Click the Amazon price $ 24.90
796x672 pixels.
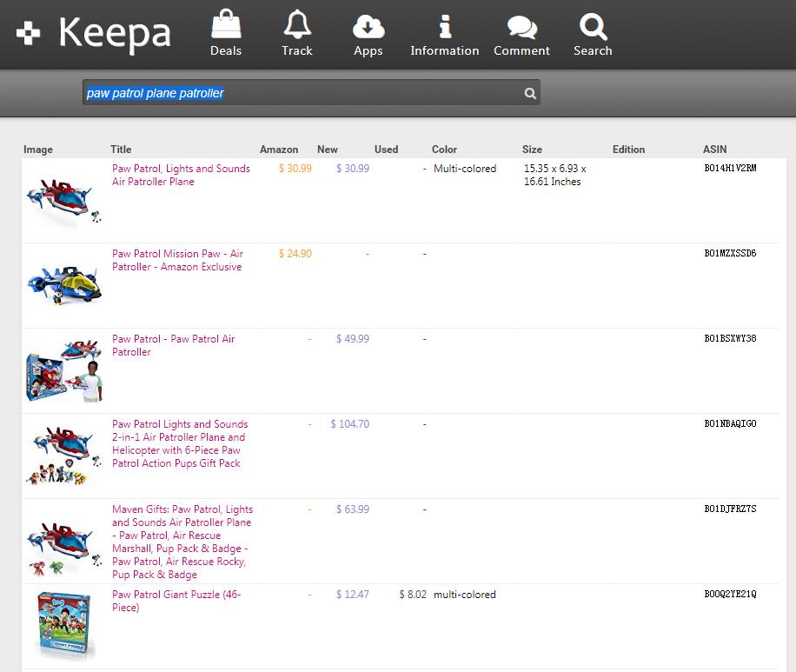pos(295,254)
